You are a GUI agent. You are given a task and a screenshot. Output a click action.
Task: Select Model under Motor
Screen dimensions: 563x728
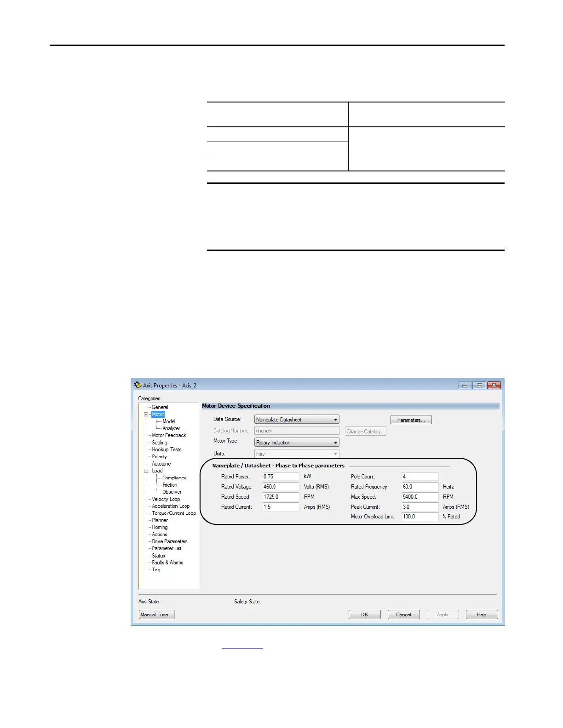169,421
